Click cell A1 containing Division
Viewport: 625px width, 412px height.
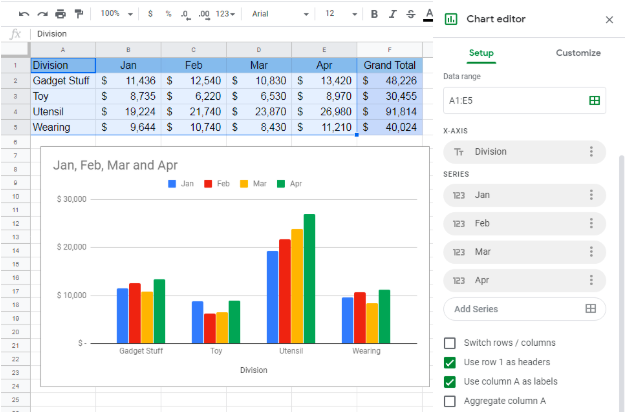pos(63,65)
